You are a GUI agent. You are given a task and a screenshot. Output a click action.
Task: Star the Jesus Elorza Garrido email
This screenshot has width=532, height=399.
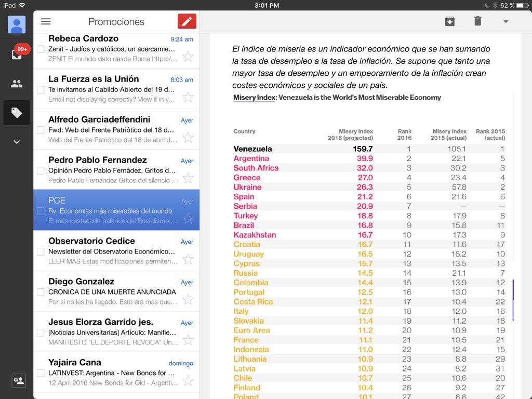[188, 340]
